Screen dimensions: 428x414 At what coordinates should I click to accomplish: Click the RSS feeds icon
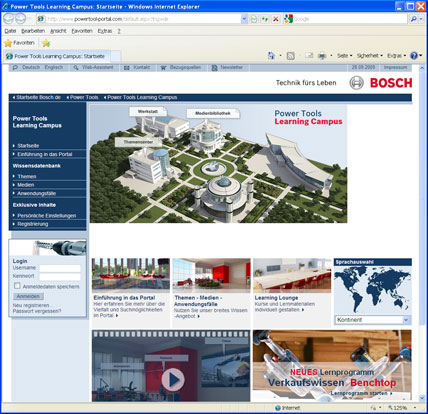coord(291,56)
